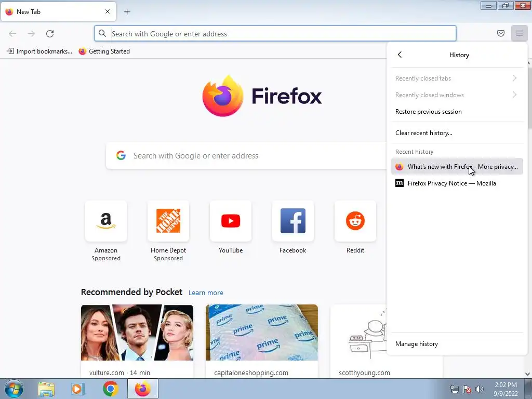Screen dimensions: 532x399
Task: Choose Restore previous session
Action: [x=457, y=112]
